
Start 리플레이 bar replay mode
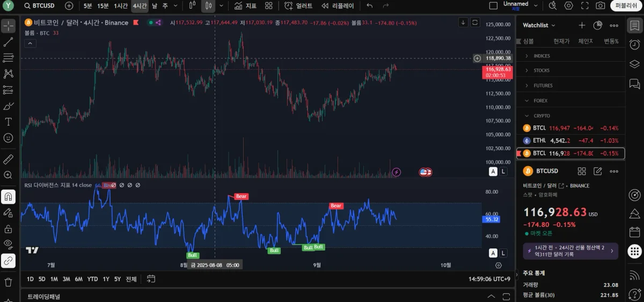[x=338, y=6]
